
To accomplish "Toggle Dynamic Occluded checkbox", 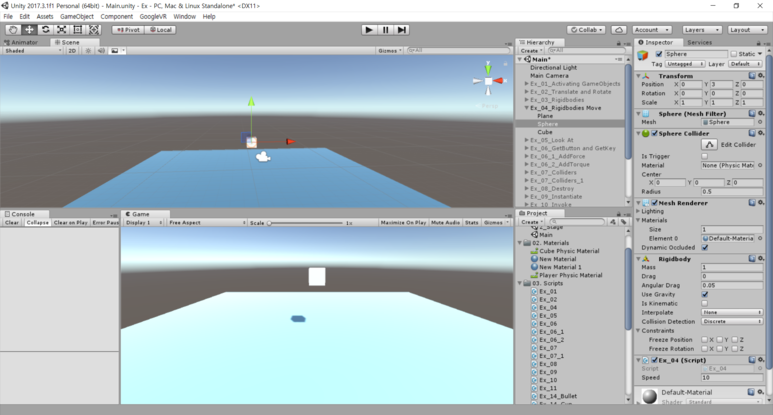I will point(704,247).
